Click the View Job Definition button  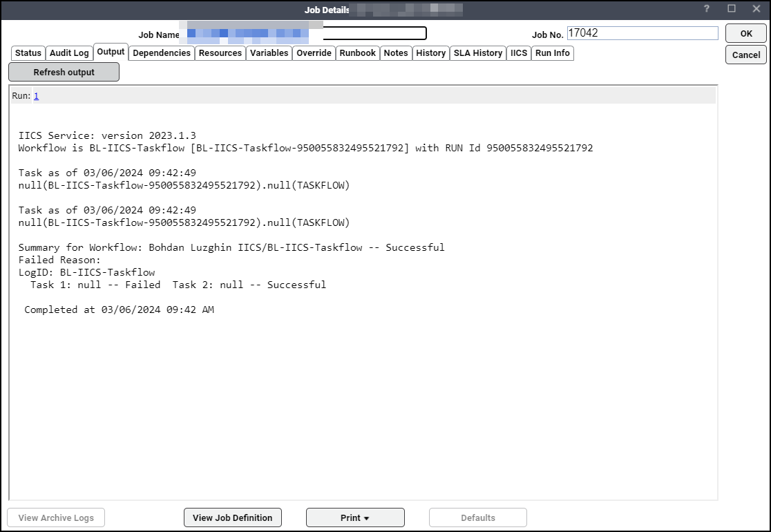[x=233, y=517]
